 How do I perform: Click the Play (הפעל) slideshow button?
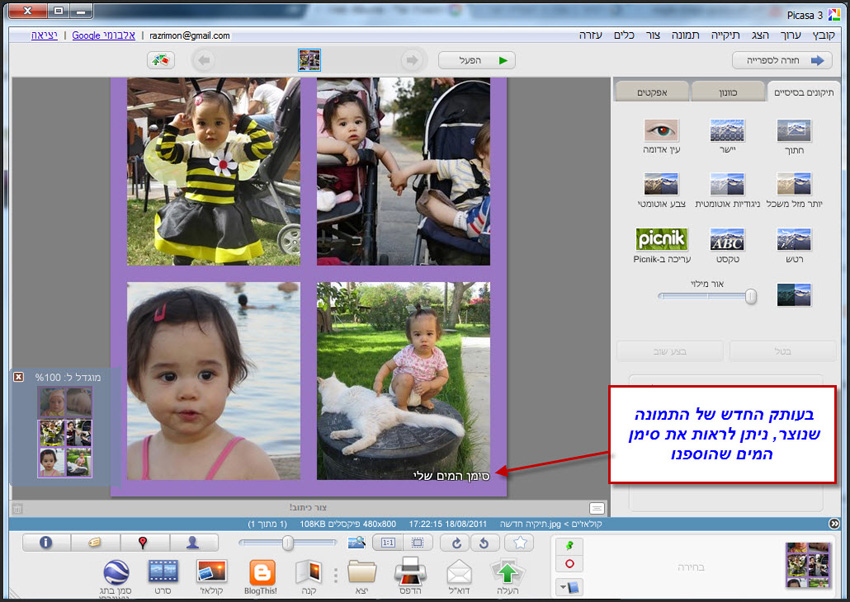click(x=476, y=60)
